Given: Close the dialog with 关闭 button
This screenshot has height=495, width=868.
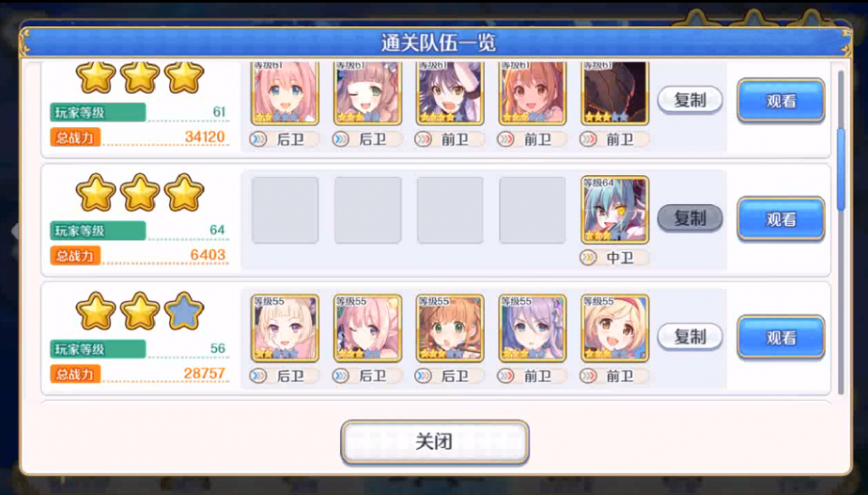Looking at the screenshot, I should (x=435, y=442).
